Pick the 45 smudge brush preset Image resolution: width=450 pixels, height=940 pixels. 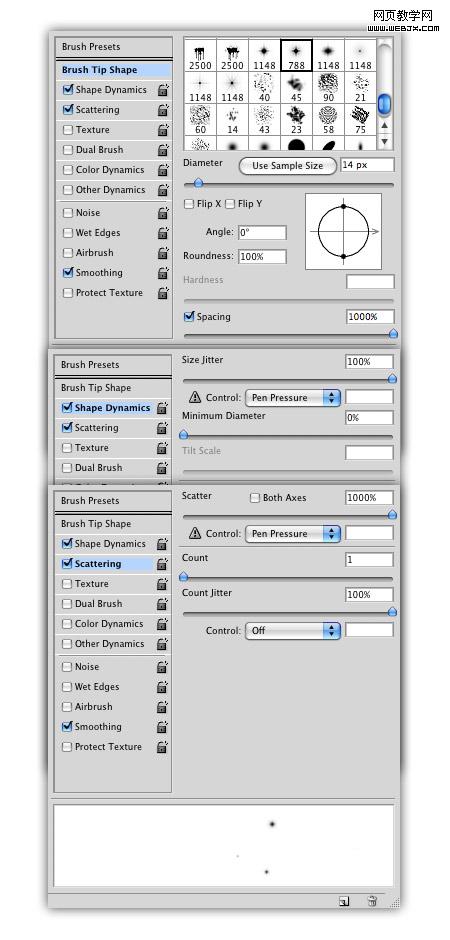tap(296, 88)
